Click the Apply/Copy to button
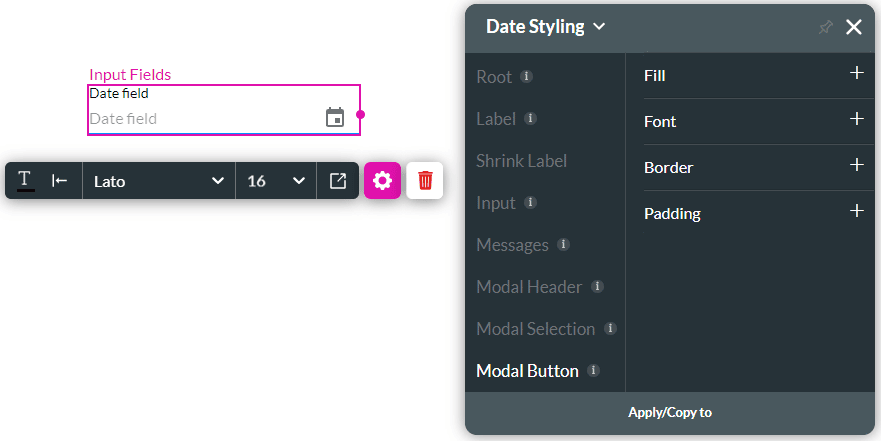The image size is (881, 441). (670, 412)
